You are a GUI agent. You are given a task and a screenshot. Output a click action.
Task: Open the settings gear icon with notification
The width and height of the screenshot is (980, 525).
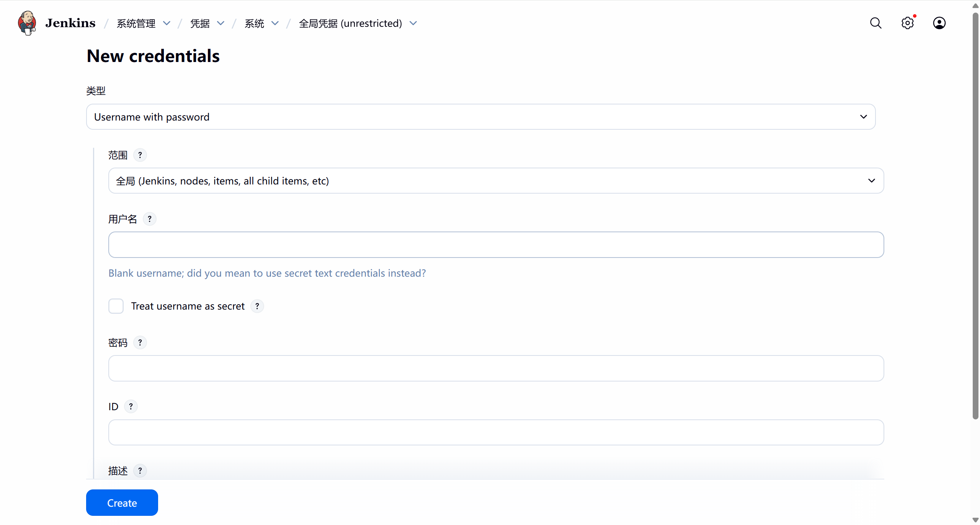point(907,23)
